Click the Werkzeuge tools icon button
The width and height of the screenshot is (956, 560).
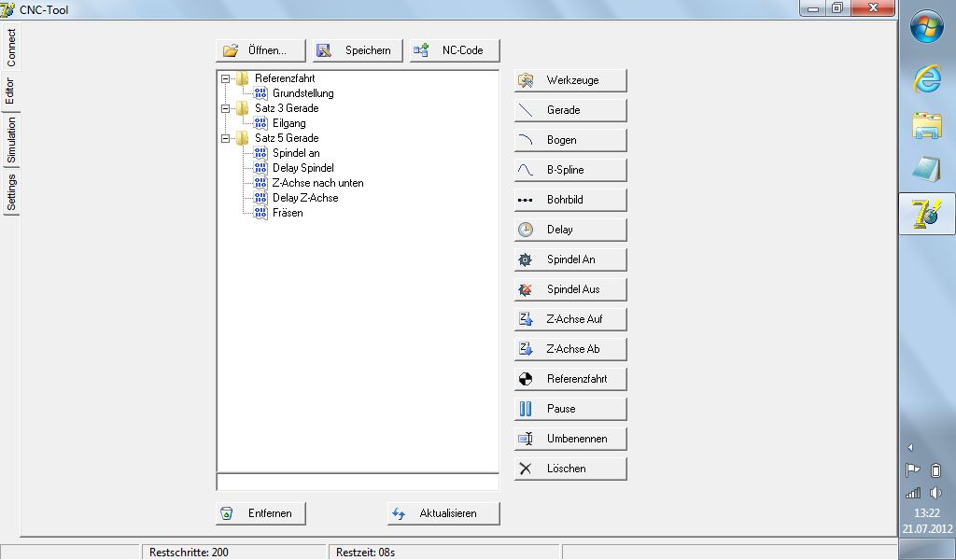click(x=569, y=80)
